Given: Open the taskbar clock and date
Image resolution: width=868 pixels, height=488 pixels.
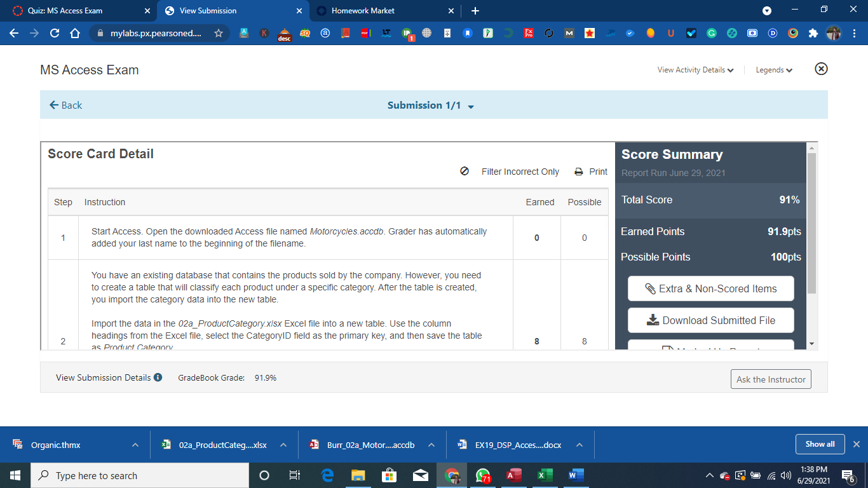Looking at the screenshot, I should (x=813, y=475).
